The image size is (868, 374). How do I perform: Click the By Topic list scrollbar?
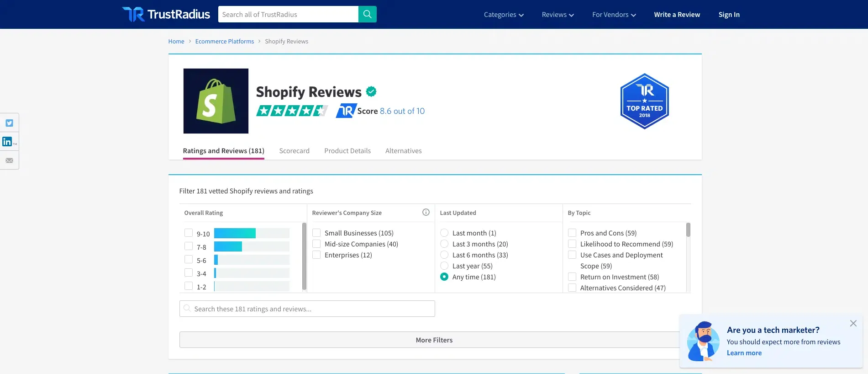[x=688, y=230]
